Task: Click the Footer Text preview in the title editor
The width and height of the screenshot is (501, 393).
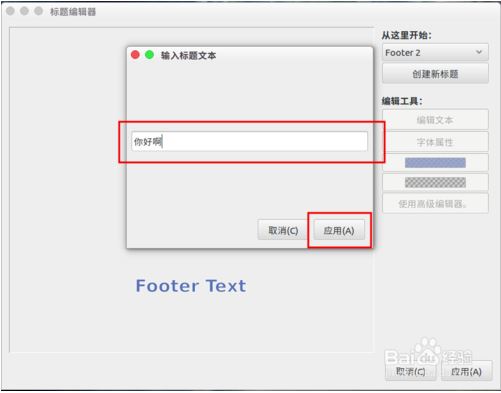Action: [191, 286]
